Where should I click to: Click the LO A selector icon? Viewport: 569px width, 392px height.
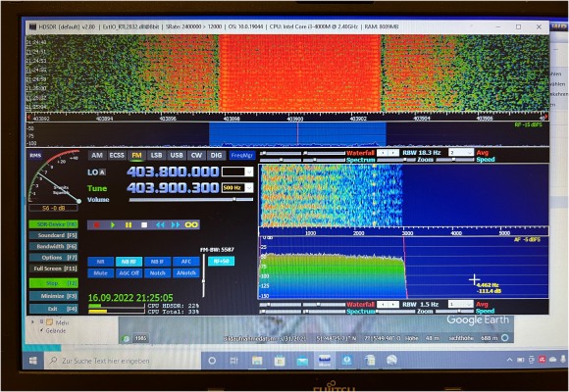pyautogui.click(x=103, y=172)
